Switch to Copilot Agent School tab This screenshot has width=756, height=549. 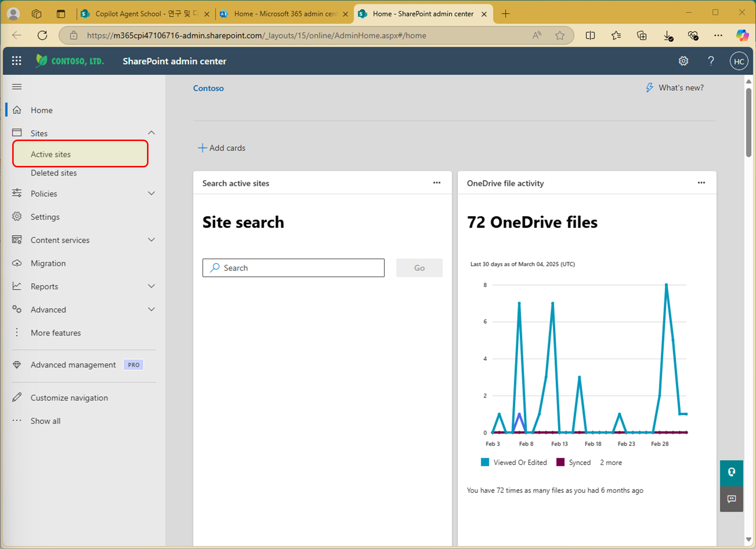click(x=145, y=14)
